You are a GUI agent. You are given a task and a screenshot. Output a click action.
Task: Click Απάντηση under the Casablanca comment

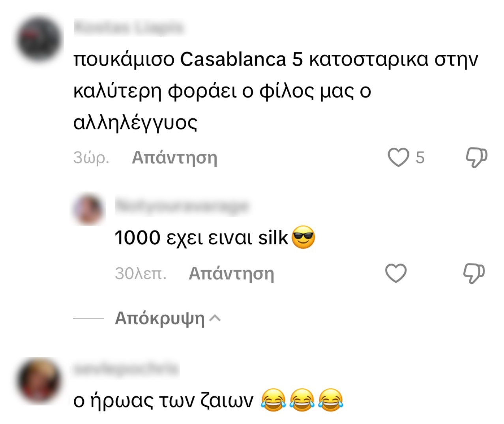pos(174,158)
